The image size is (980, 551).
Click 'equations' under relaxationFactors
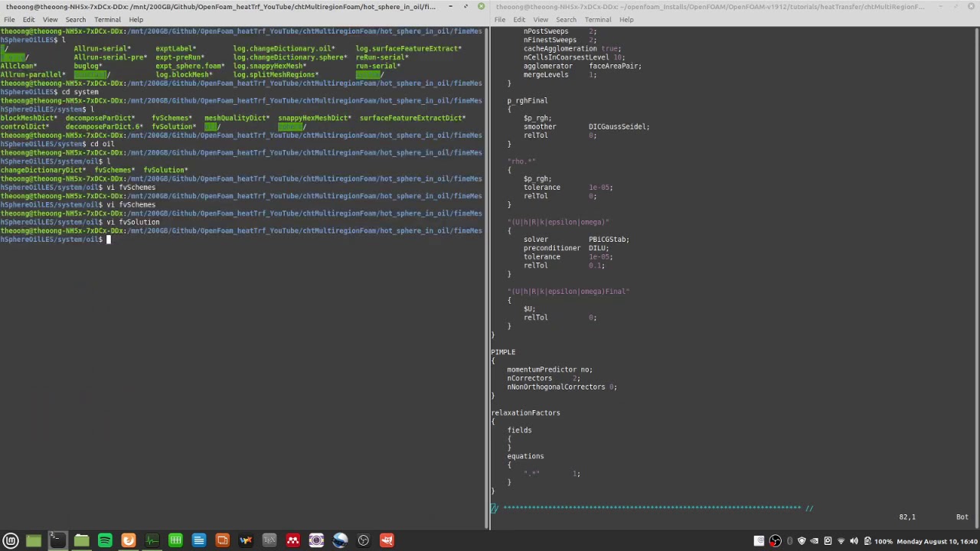[525, 456]
